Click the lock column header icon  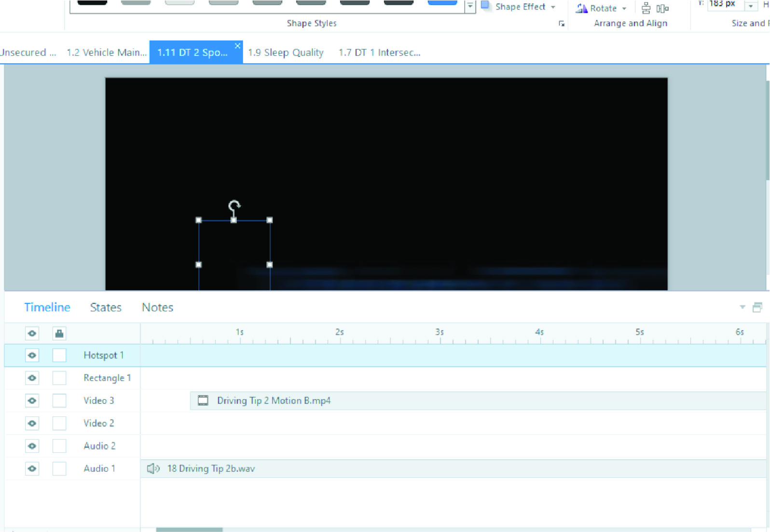[59, 333]
